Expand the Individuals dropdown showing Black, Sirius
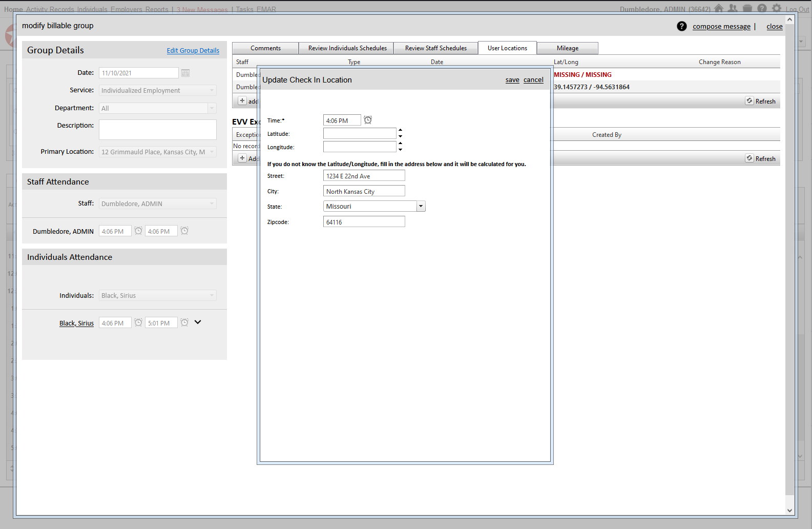The height and width of the screenshot is (529, 812). (212, 296)
